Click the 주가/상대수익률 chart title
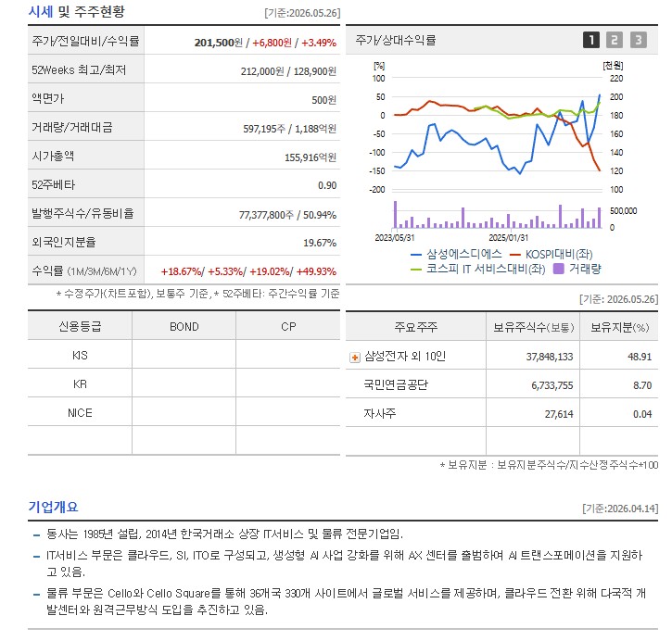 tap(396, 40)
